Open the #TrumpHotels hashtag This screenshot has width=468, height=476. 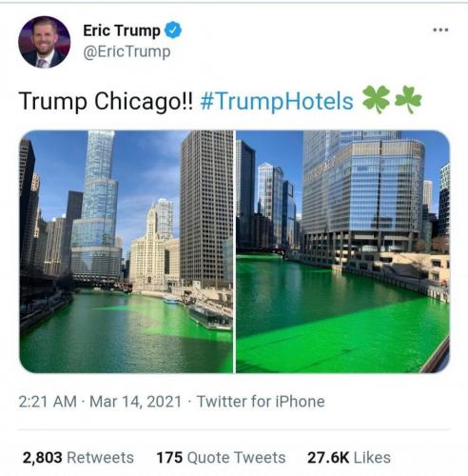277,101
